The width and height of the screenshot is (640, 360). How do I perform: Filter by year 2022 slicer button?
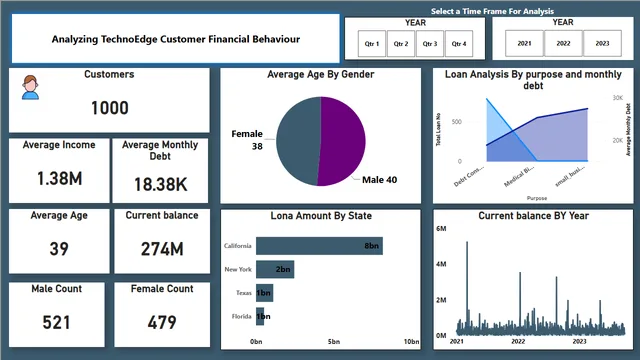pos(563,43)
